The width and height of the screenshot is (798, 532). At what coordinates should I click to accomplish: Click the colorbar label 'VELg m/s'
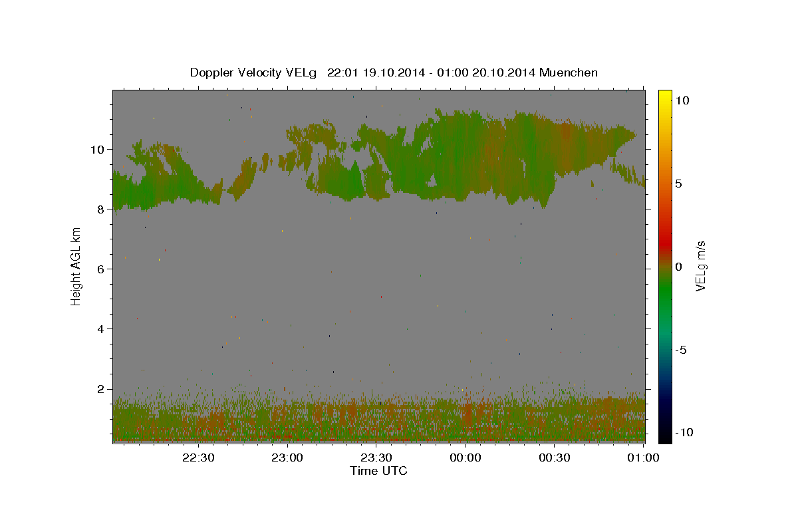point(700,266)
